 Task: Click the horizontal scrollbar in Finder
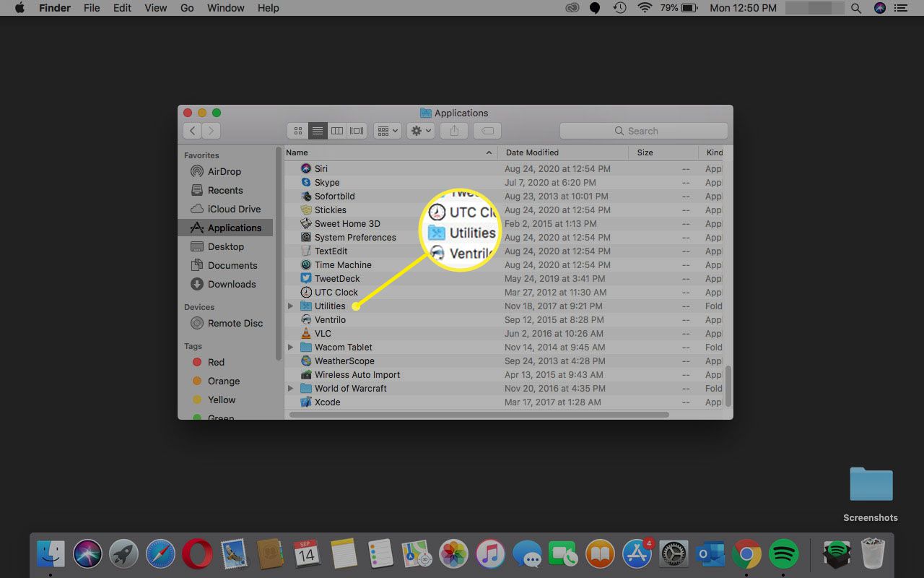479,415
